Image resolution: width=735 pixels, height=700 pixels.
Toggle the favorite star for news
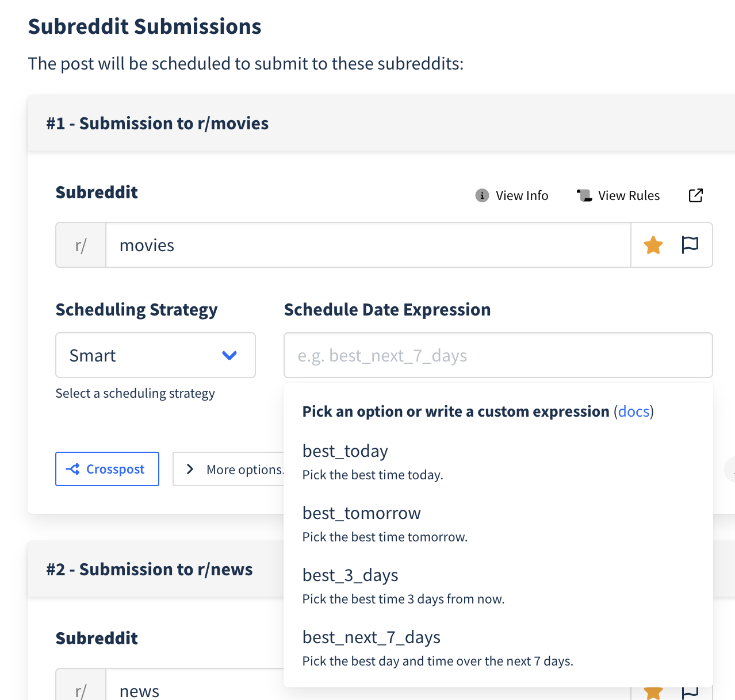click(653, 692)
